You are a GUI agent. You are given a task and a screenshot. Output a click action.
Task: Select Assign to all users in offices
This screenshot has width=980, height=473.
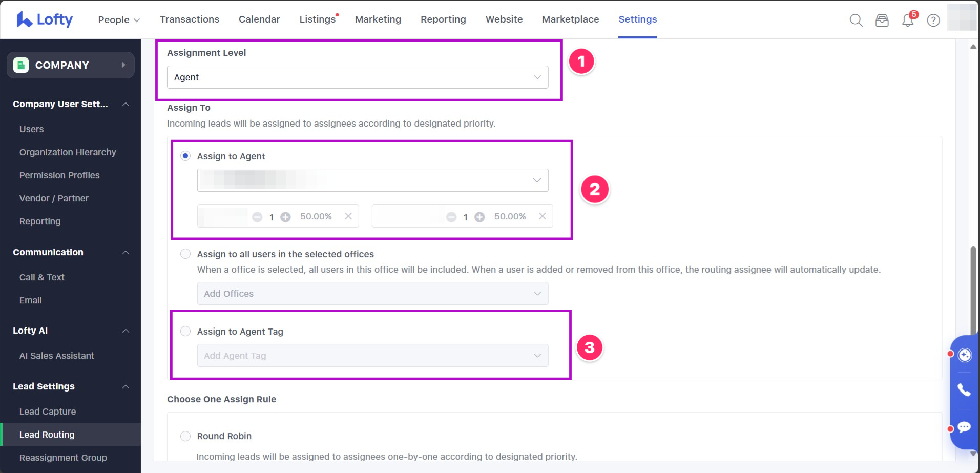click(185, 254)
